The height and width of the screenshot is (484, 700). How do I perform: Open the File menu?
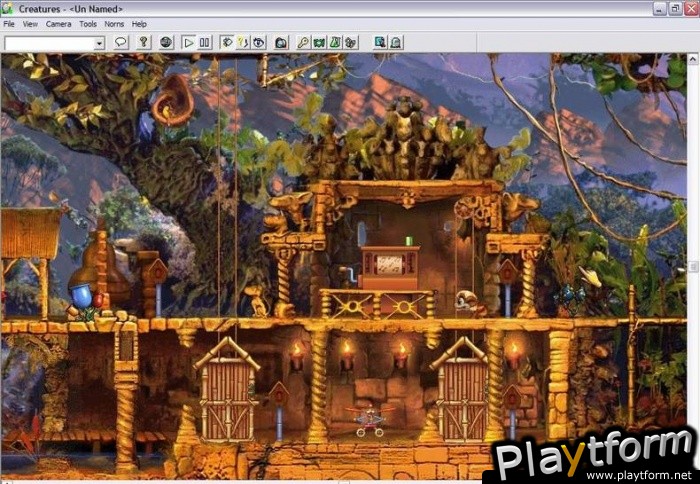click(x=9, y=24)
